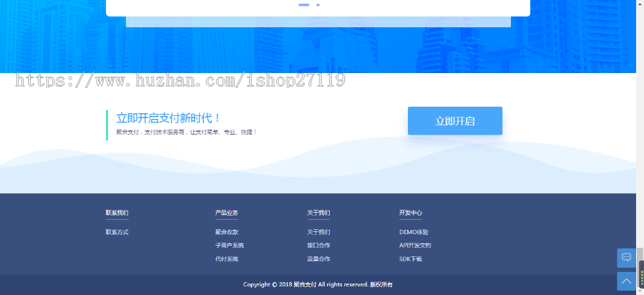This screenshot has height=295, width=644.
Task: Click the 联系我们 footer column heading
Action: point(117,213)
